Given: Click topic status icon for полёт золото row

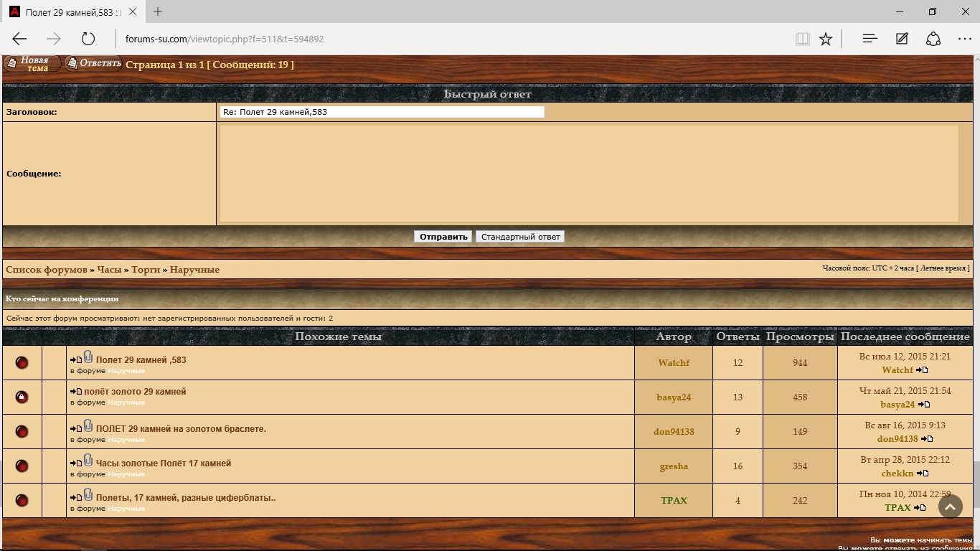Looking at the screenshot, I should click(22, 397).
